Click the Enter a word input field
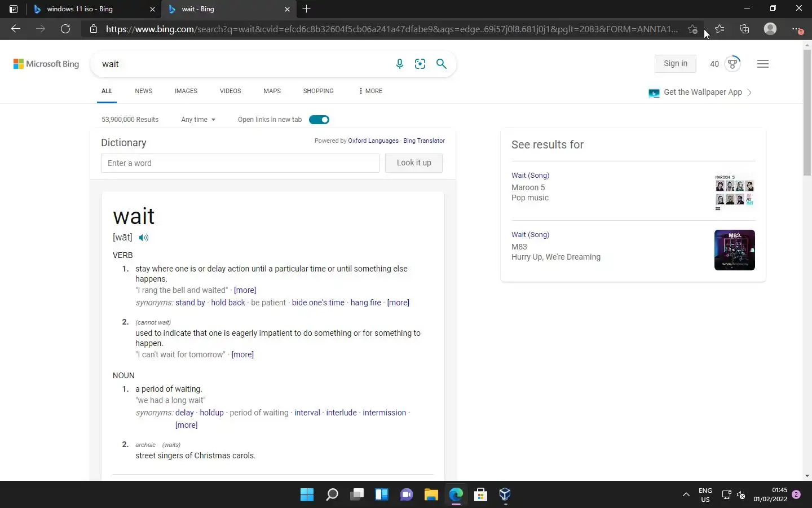Image resolution: width=812 pixels, height=508 pixels. [x=240, y=163]
